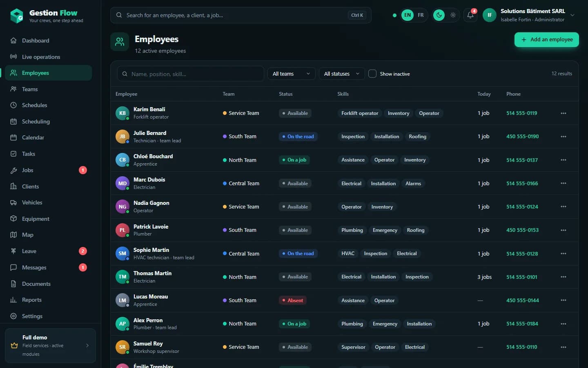The image size is (588, 368).
Task: Focus the Name, position, skill filter field
Action: 190,74
